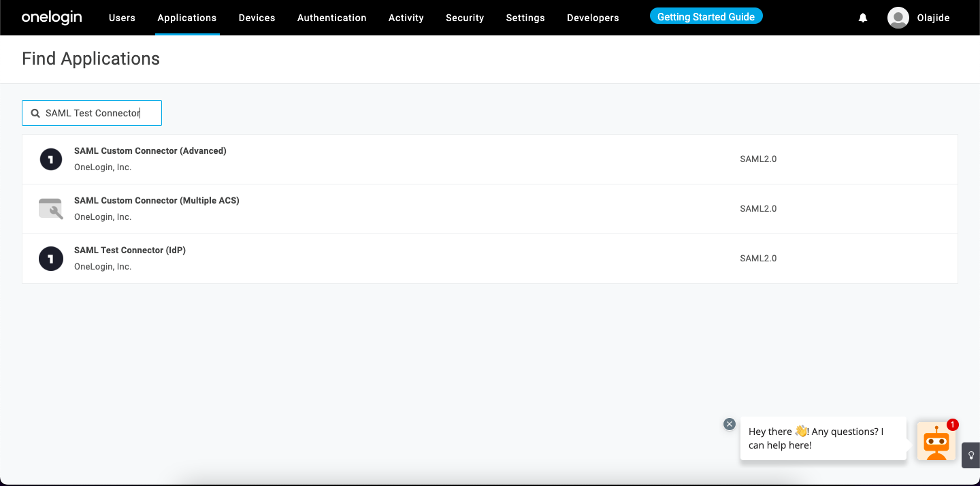
Task: Click OneLogin, Inc. under SAML Custom Connector (Advanced)
Action: (103, 167)
